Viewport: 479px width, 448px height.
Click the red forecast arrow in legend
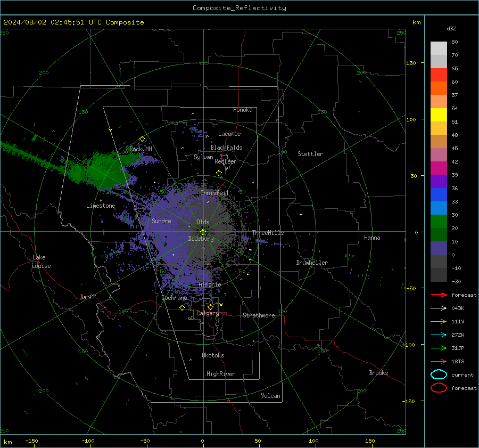pyautogui.click(x=439, y=295)
